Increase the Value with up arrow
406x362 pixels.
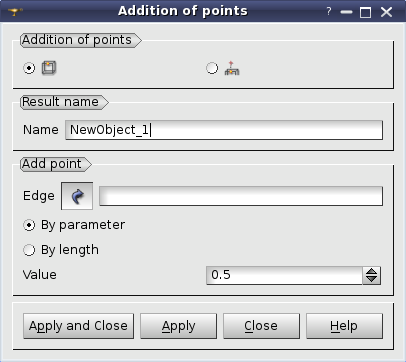pyautogui.click(x=371, y=271)
